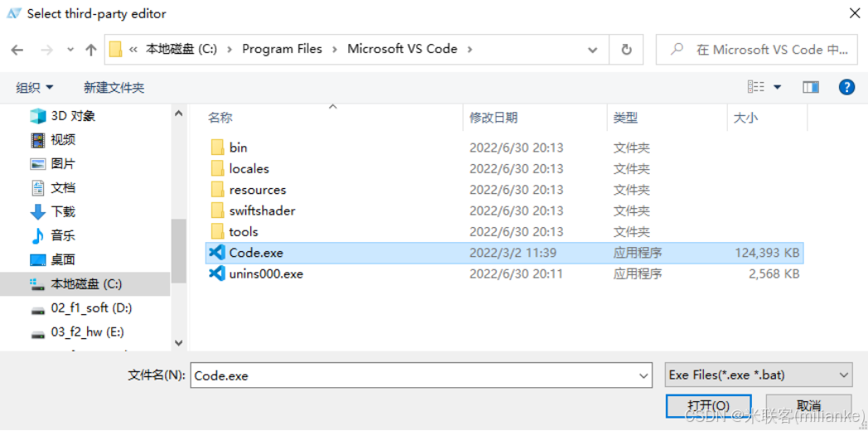Select 本地磁盘 (C:) in navigation pane
The width and height of the screenshot is (868, 431).
point(85,283)
